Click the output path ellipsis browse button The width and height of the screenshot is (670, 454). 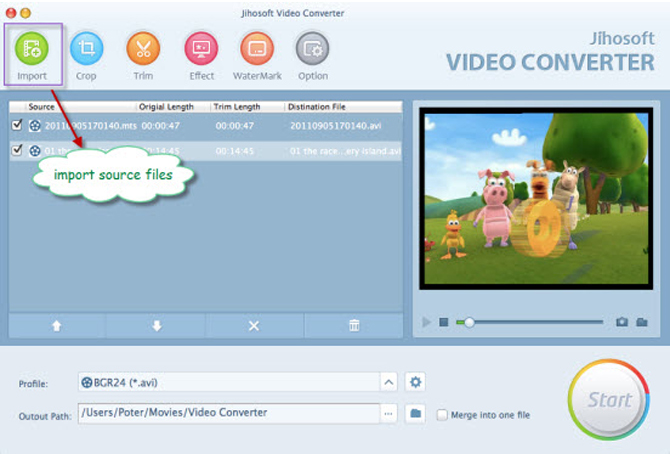tap(389, 412)
